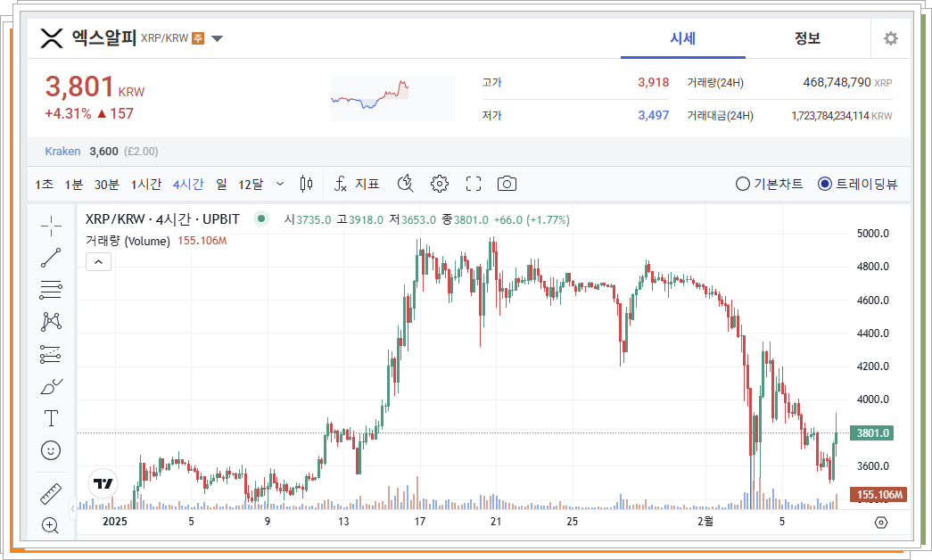Click the XRP/KRW · 4시간 · UPBIT chart title
The image size is (932, 560).
click(162, 219)
